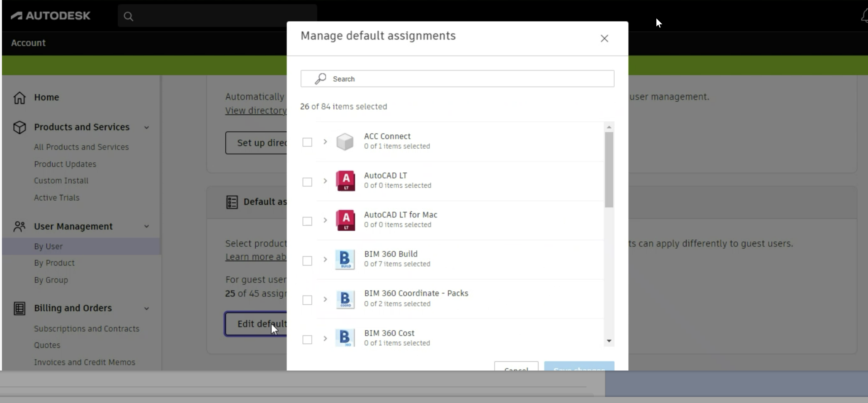Open By Product in User Management
This screenshot has width=868, height=403.
point(54,263)
